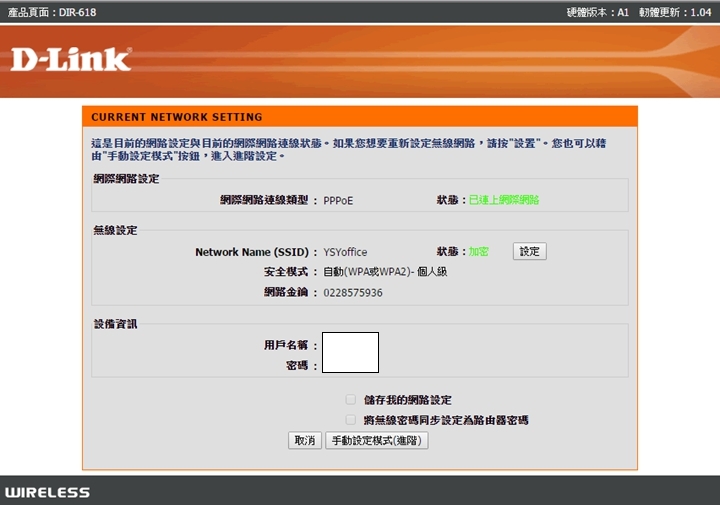This screenshot has width=720, height=505.
Task: Click the 自動(WPA或WPA2)-個人級 security mode
Action: click(385, 271)
